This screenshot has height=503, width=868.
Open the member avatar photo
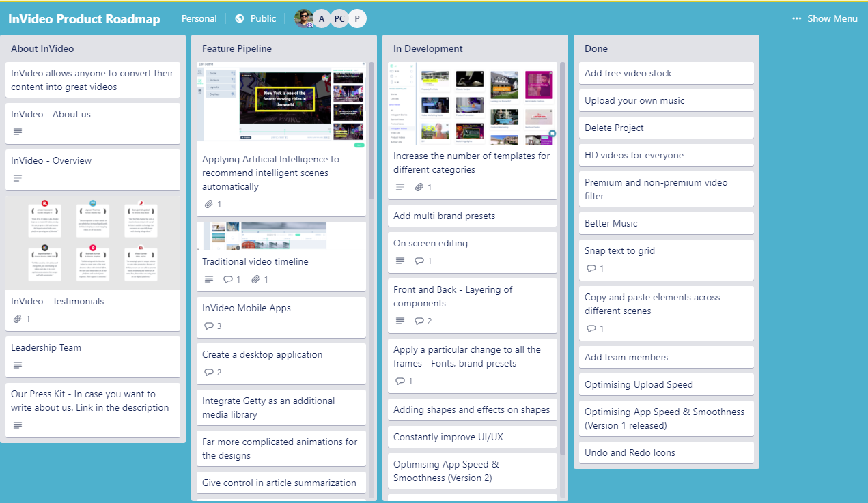(x=304, y=18)
